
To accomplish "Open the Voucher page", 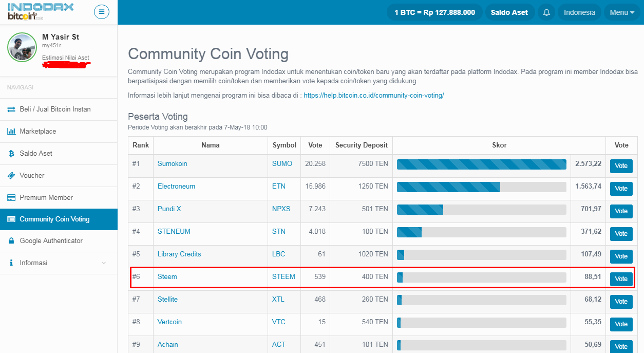I will point(59,176).
